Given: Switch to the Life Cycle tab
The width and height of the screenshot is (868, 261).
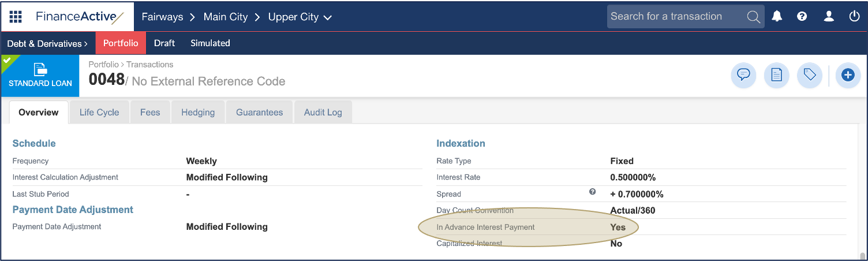Looking at the screenshot, I should 99,113.
